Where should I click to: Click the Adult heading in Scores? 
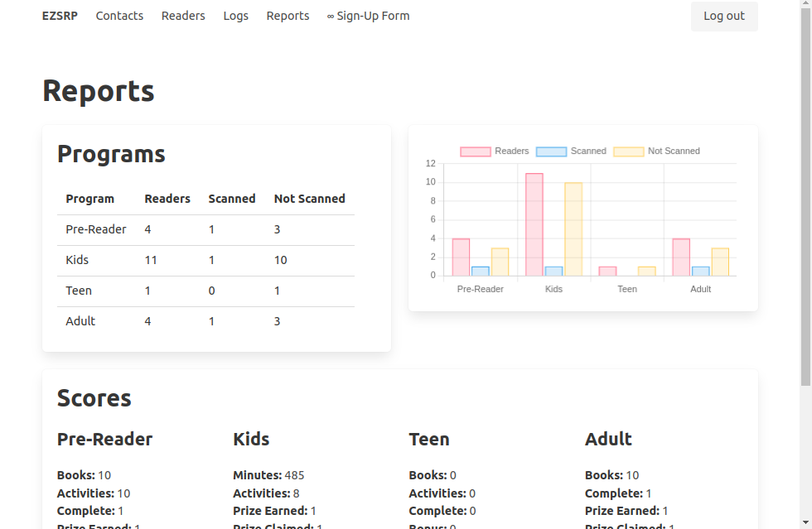tap(608, 439)
